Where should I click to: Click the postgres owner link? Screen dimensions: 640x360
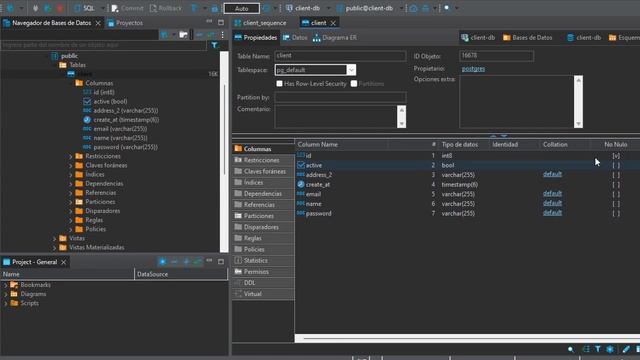(x=473, y=69)
